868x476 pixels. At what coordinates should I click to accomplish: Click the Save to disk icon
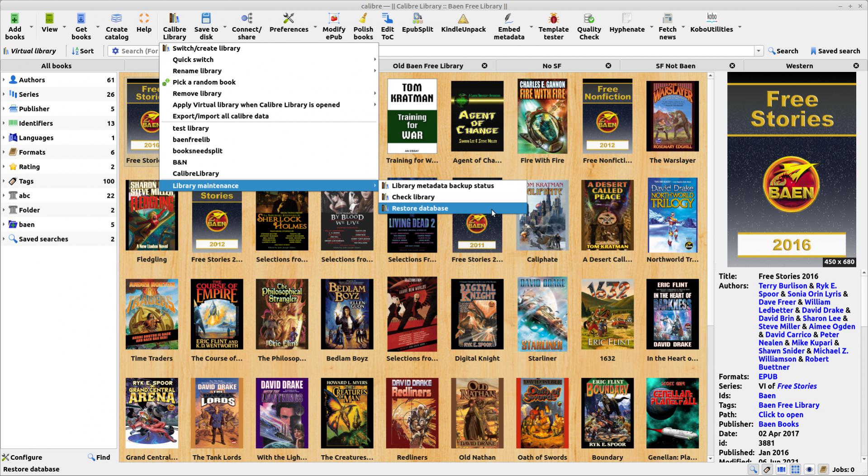click(x=206, y=19)
